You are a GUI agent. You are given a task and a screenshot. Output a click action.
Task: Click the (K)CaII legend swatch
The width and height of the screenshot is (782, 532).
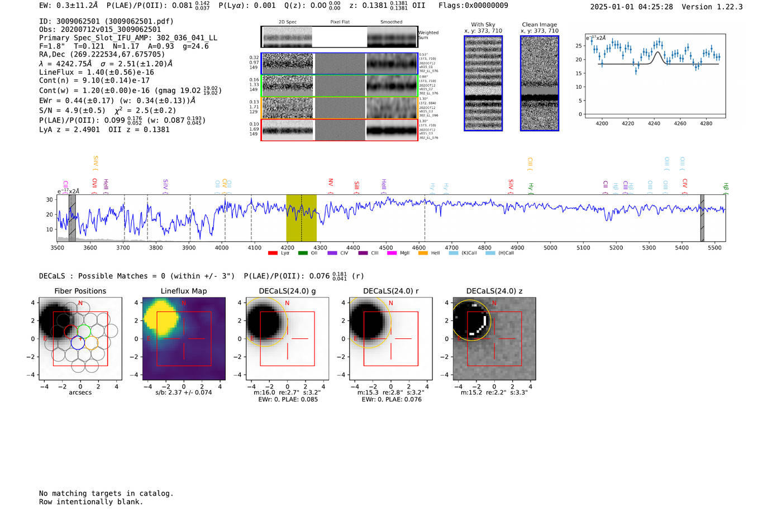(454, 253)
